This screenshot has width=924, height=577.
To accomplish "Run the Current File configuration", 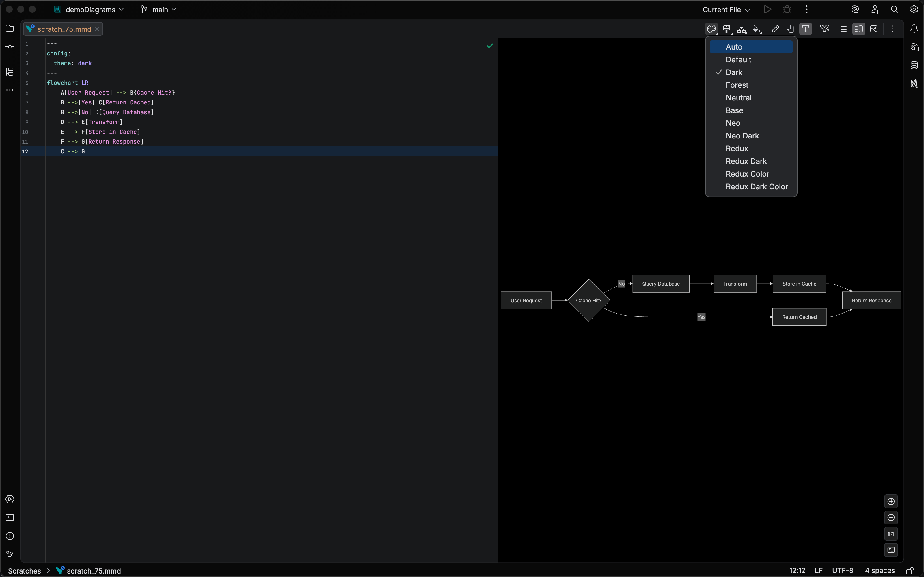I will point(767,9).
